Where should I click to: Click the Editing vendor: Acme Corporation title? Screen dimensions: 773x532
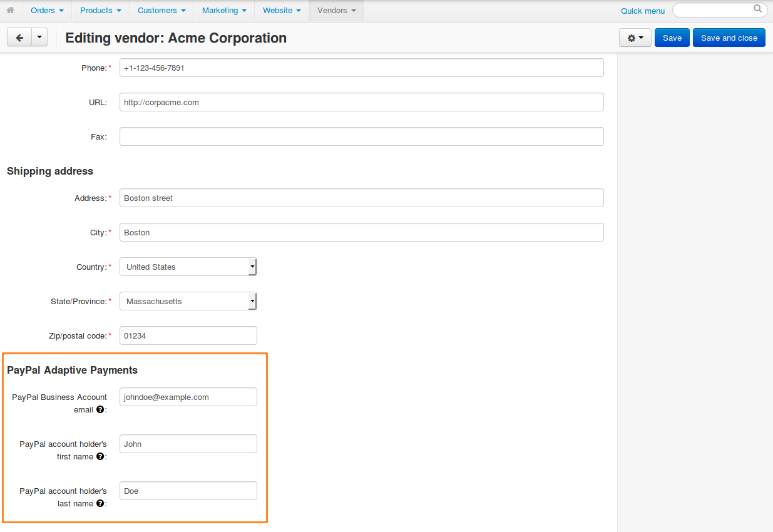click(176, 38)
